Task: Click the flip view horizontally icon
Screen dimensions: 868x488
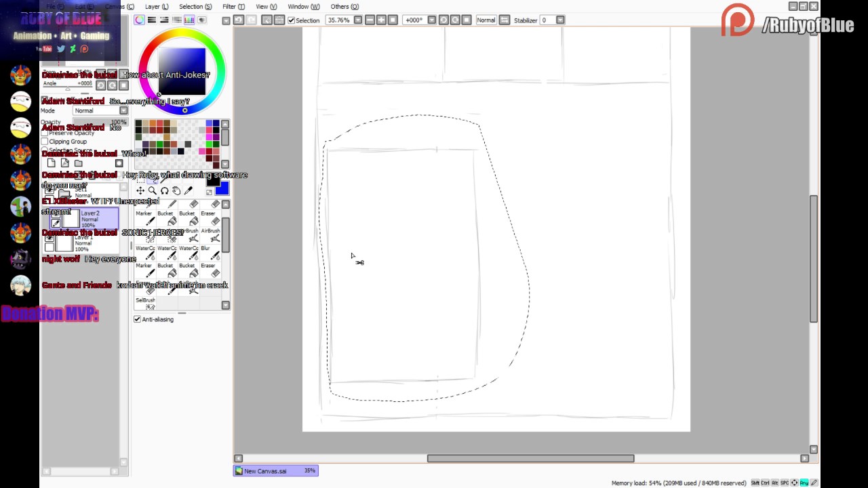Action: click(x=505, y=20)
